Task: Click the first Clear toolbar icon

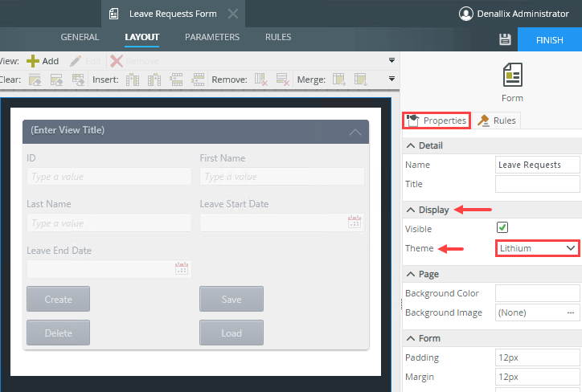Action: pyautogui.click(x=35, y=80)
